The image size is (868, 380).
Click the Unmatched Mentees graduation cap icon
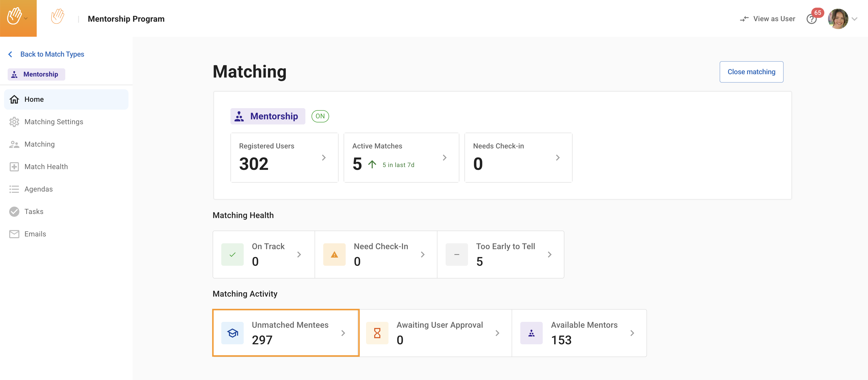[232, 333]
